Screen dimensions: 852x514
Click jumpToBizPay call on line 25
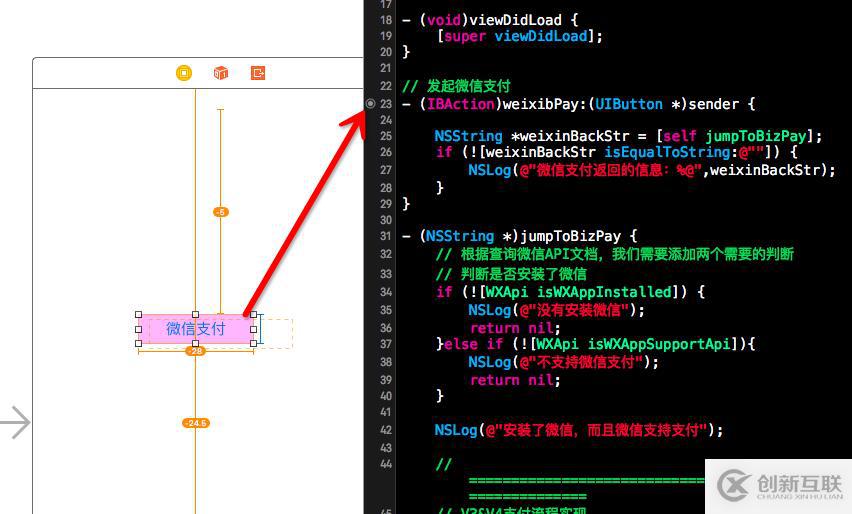756,136
